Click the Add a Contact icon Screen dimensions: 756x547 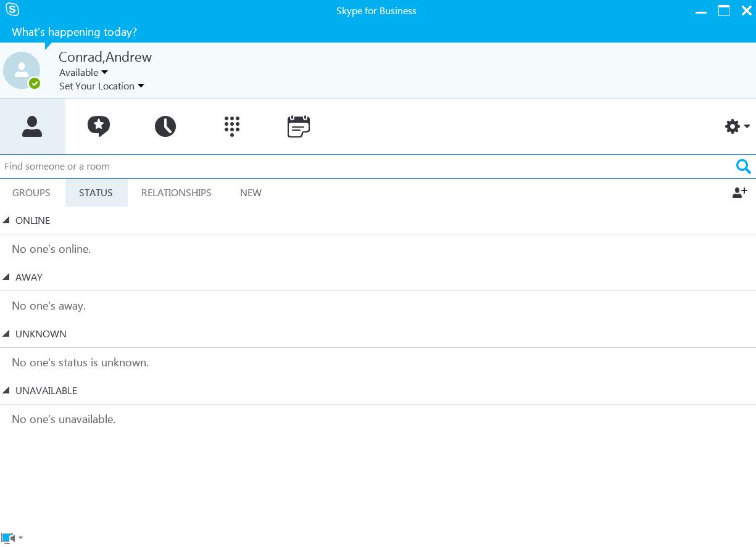[x=739, y=192]
